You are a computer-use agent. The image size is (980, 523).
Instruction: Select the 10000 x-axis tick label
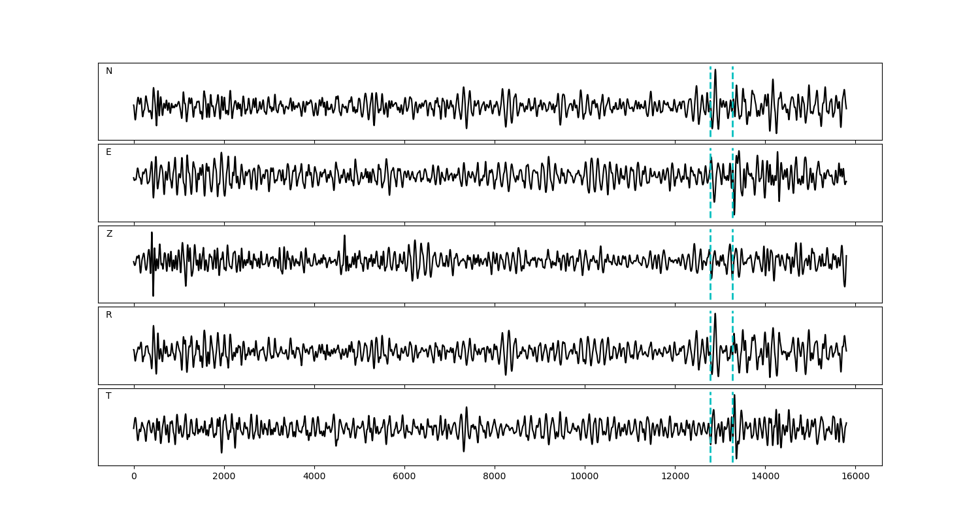pos(585,477)
